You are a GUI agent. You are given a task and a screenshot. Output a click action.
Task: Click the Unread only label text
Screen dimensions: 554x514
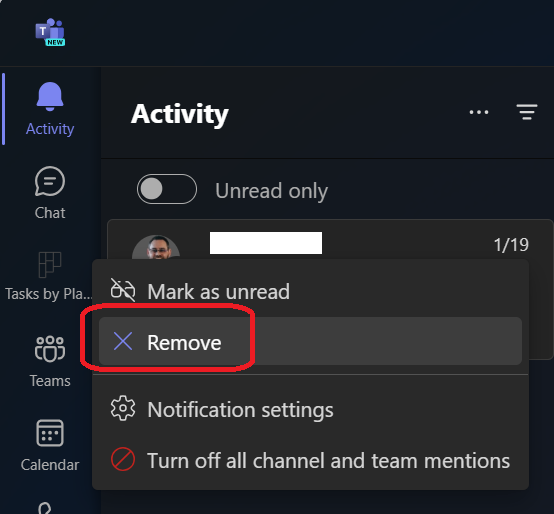tap(271, 191)
